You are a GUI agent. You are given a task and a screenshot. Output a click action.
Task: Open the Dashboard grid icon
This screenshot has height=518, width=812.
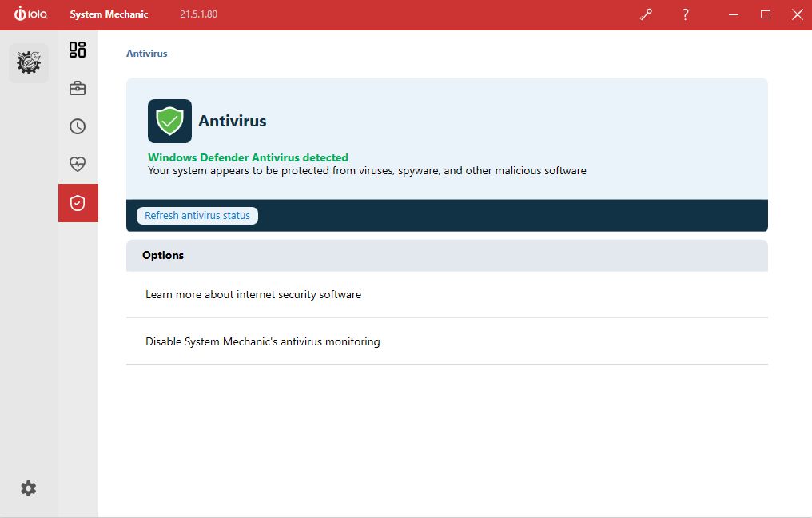click(x=78, y=50)
